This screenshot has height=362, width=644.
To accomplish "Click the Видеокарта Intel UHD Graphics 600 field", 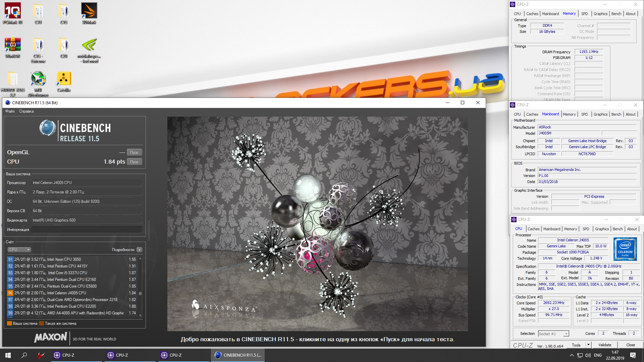I will click(x=87, y=220).
